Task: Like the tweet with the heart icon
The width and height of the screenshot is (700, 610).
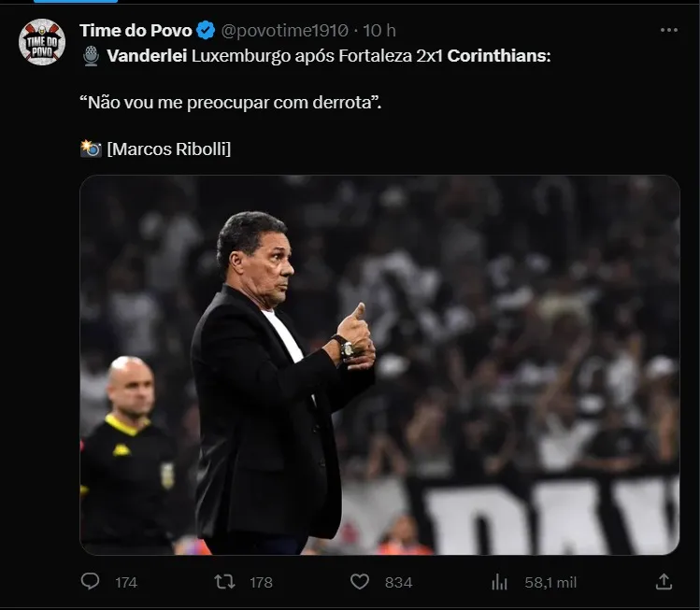Action: [360, 581]
